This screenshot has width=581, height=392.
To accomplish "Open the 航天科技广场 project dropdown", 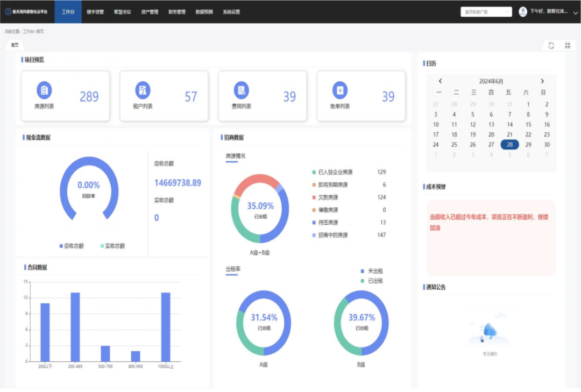I will coord(486,12).
